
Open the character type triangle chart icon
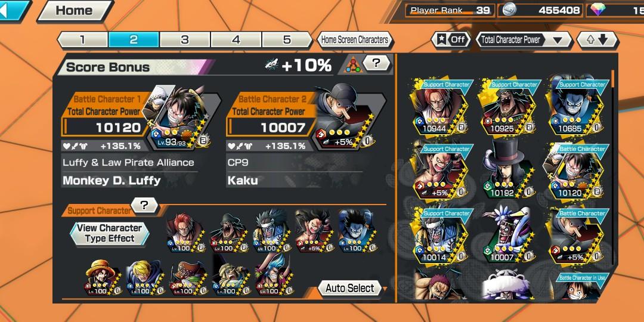coord(352,66)
